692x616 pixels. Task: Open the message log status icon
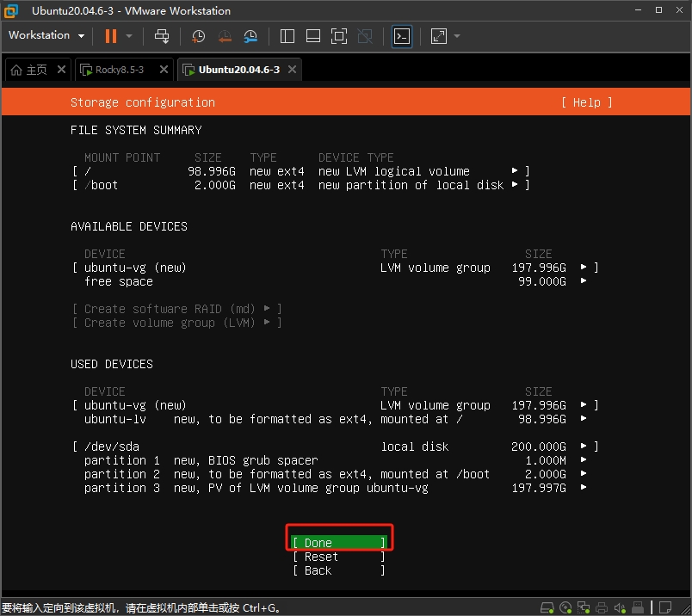tap(665, 607)
